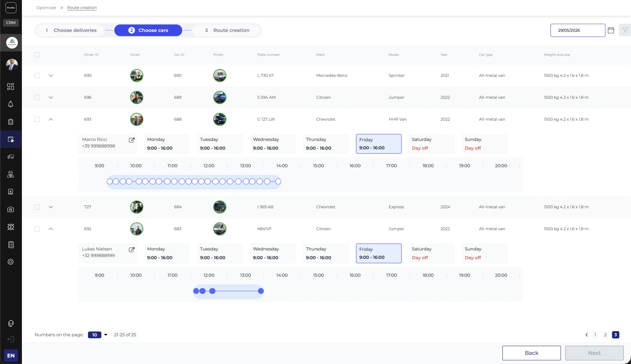Toggle the select-all header checkbox

click(37, 55)
